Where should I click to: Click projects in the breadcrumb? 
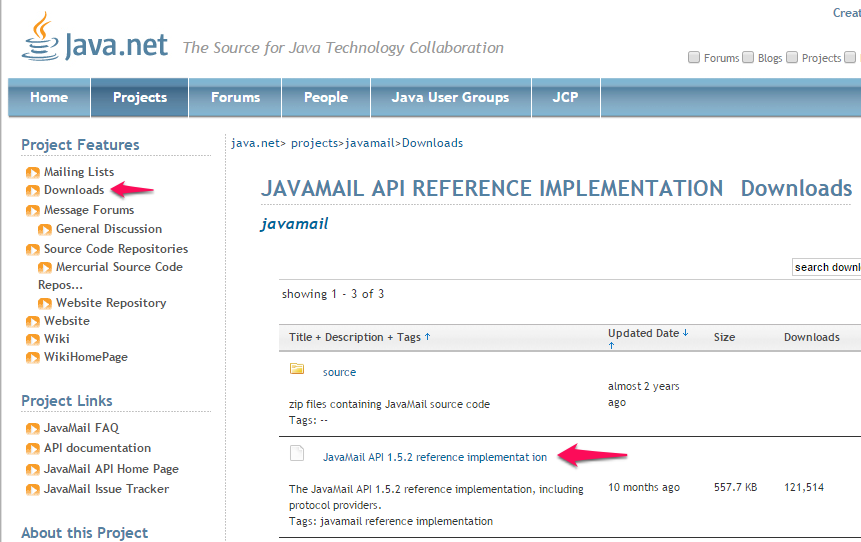pyautogui.click(x=315, y=143)
